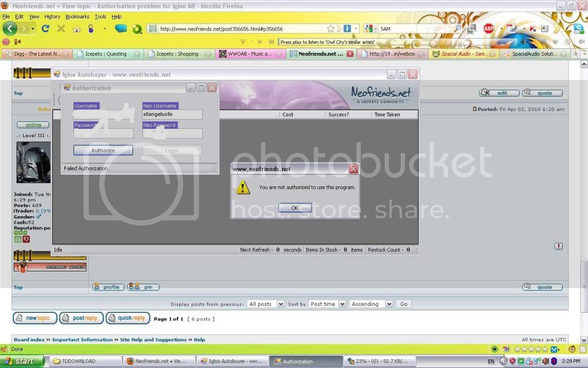588x368 pixels.
Task: Click the Adblock Plus ABP icon
Action: click(489, 28)
